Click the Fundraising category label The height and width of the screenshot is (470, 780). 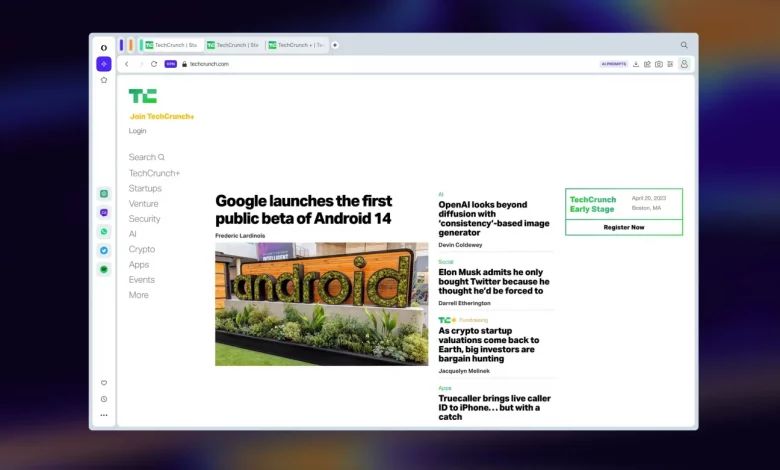click(473, 320)
